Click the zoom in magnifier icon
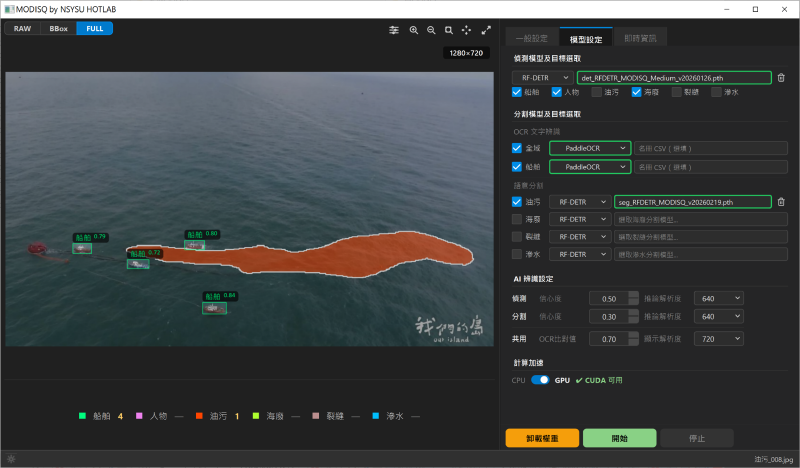 [x=414, y=30]
